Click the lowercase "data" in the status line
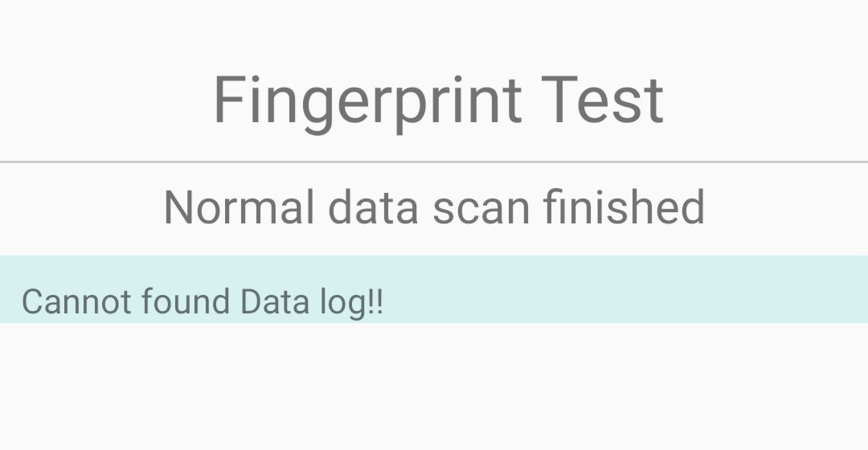 click(373, 207)
